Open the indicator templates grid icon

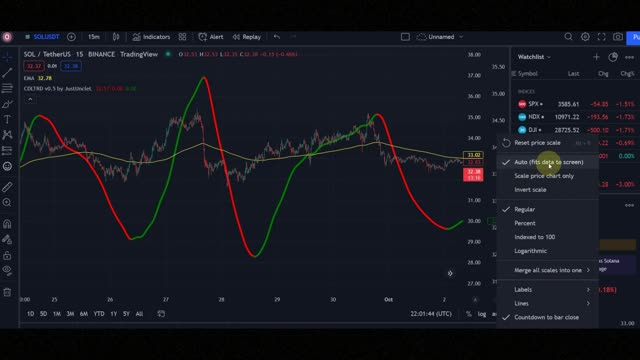182,37
